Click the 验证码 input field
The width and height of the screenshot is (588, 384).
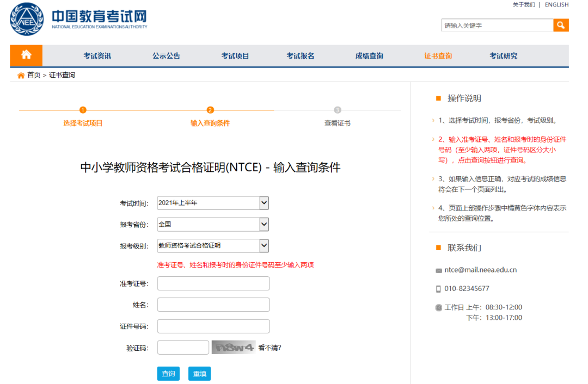[x=183, y=347]
